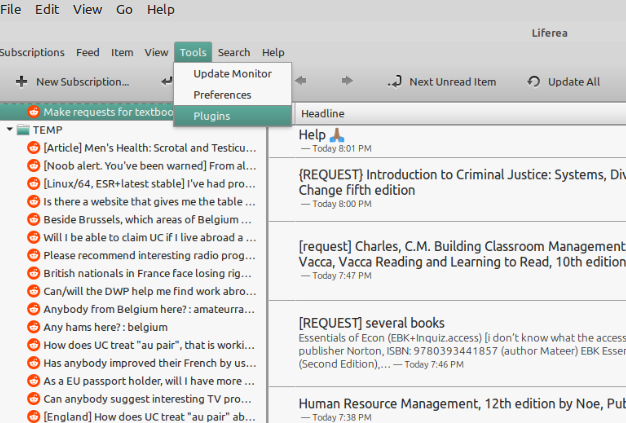This screenshot has height=423, width=626.
Task: Click the Headline column header
Action: [323, 114]
